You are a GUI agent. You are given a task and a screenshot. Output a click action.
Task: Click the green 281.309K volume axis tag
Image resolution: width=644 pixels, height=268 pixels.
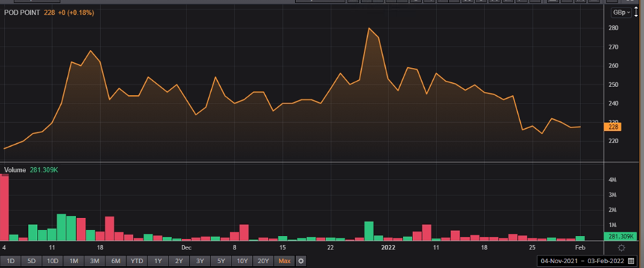[x=620, y=236]
